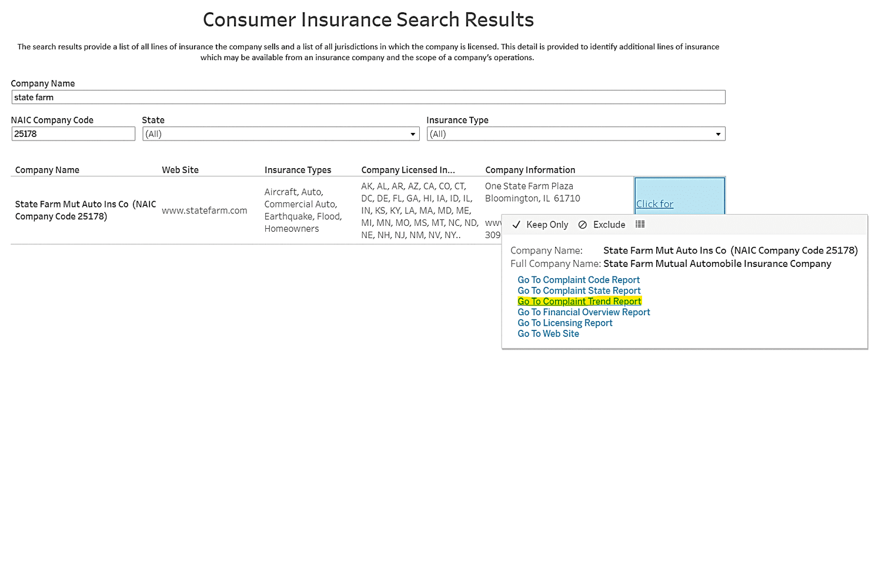Click the Full Company Name value in tooltip

[717, 263]
